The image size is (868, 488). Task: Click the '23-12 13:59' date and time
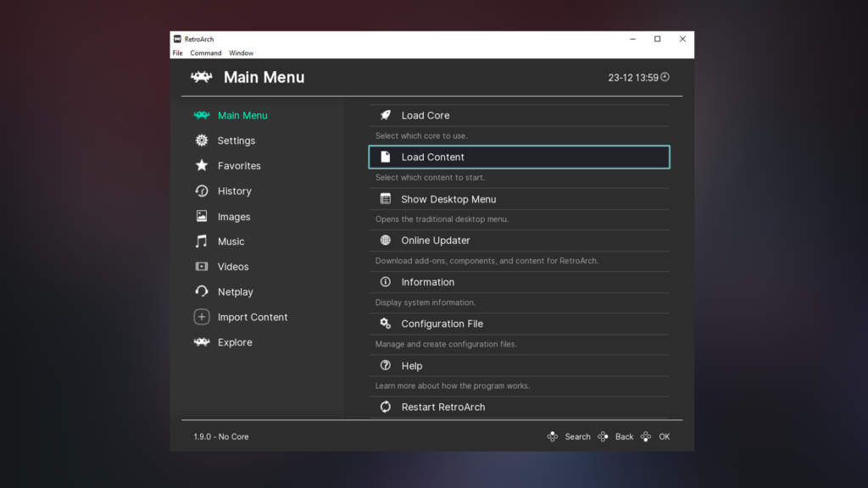tap(633, 78)
